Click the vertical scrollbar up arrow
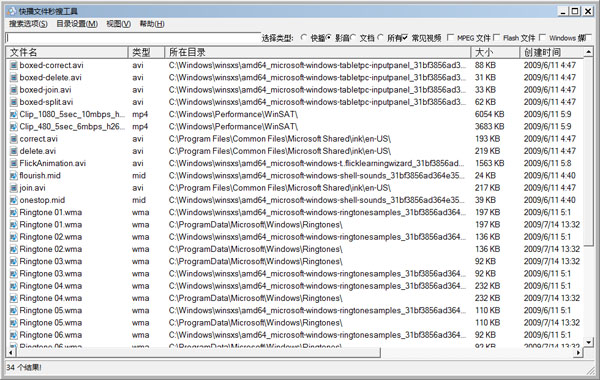The width and height of the screenshot is (600, 380). 589,52
